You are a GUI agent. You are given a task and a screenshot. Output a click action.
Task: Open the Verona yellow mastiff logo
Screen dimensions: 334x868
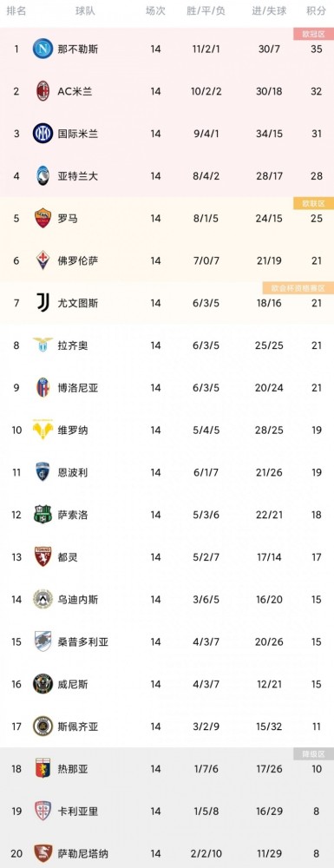(43, 430)
